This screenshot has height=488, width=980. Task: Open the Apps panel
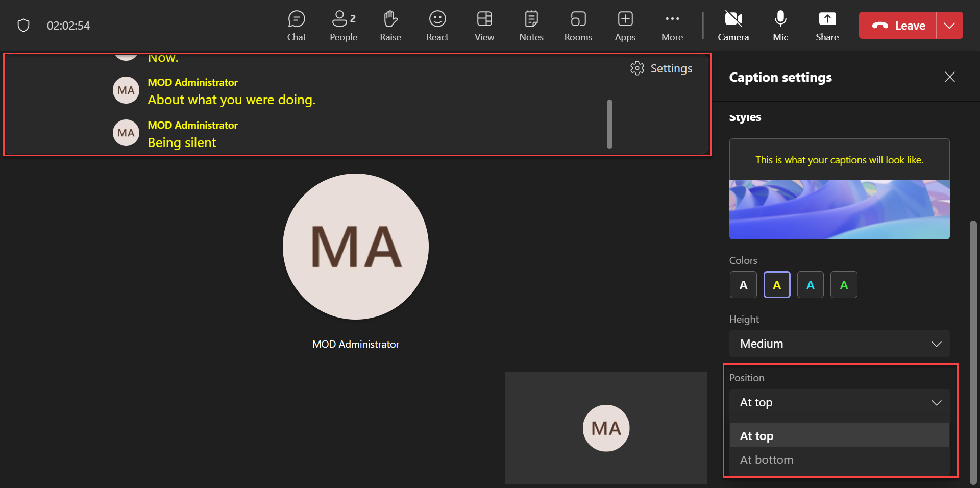coord(625,26)
